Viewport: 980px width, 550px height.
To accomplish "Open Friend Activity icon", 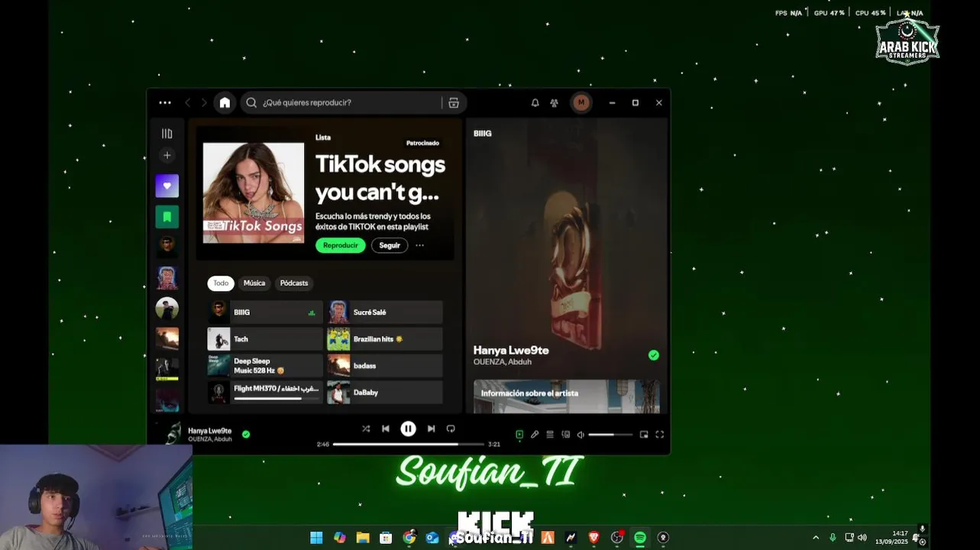I will tap(554, 102).
